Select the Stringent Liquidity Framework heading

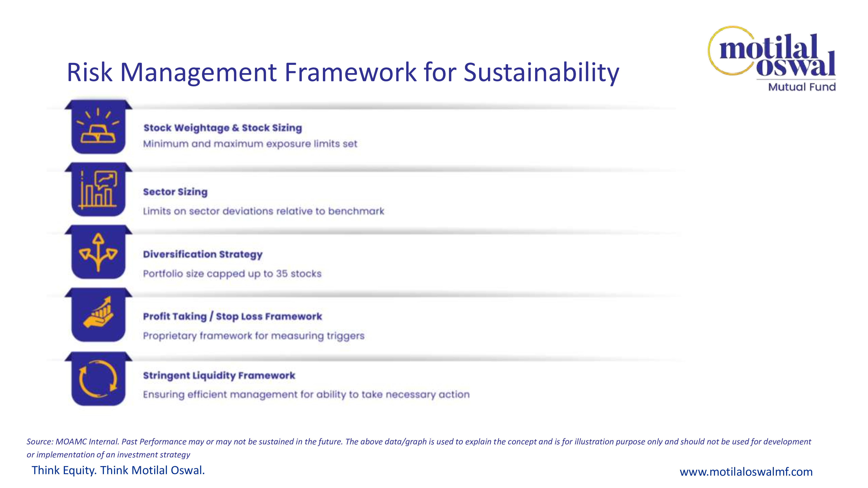[219, 375]
